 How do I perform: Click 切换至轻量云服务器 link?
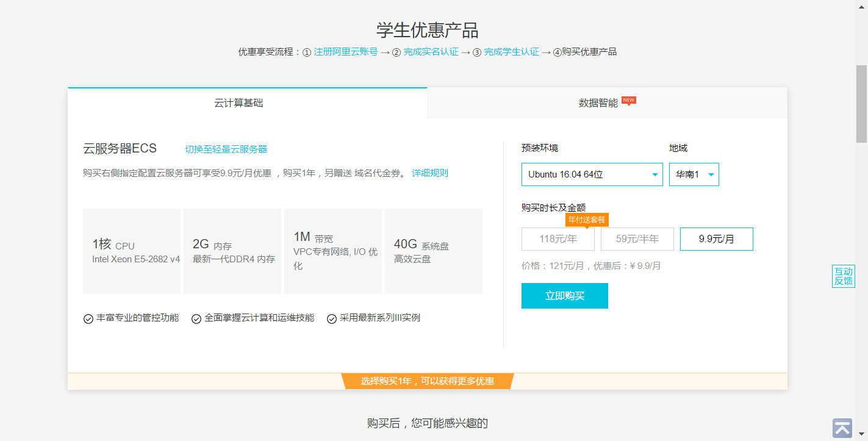pos(226,149)
